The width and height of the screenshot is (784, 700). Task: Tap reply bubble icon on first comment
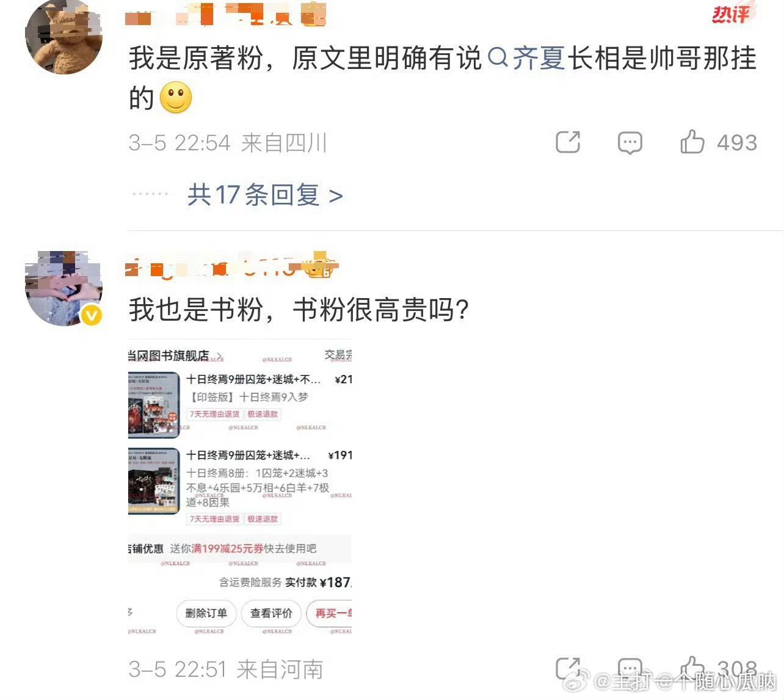click(630, 142)
